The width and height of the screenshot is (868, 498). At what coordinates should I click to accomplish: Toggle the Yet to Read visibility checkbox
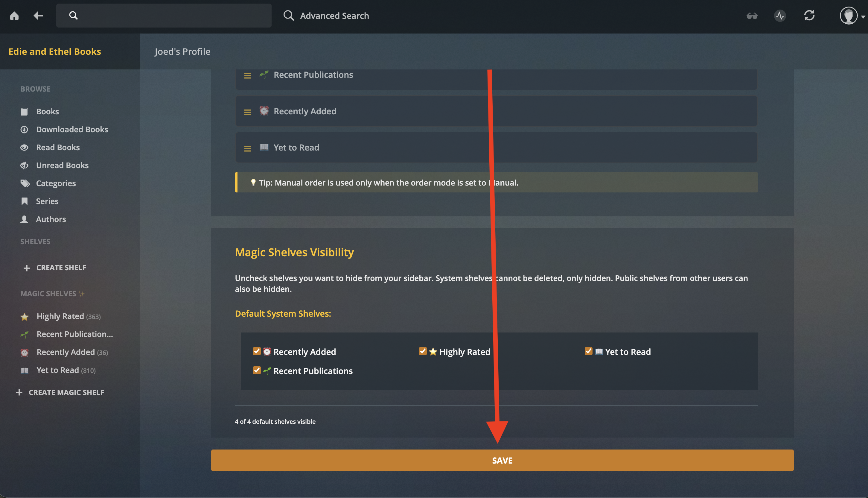[588, 351]
